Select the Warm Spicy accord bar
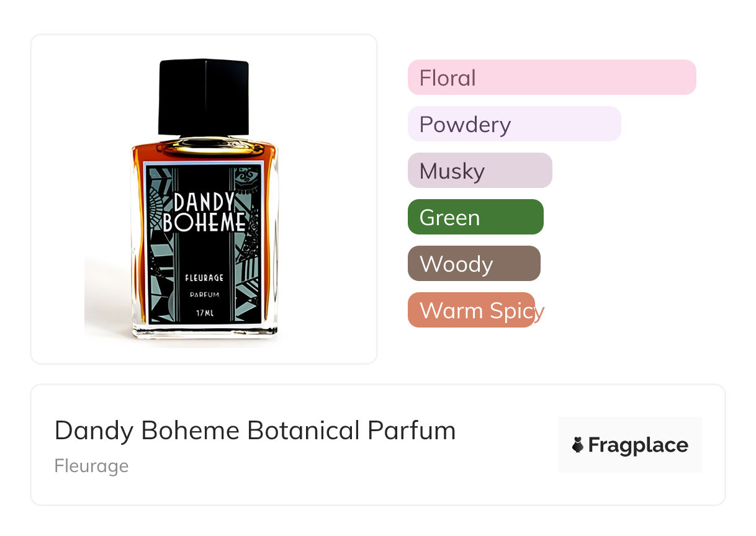The height and width of the screenshot is (536, 756). pos(471,310)
